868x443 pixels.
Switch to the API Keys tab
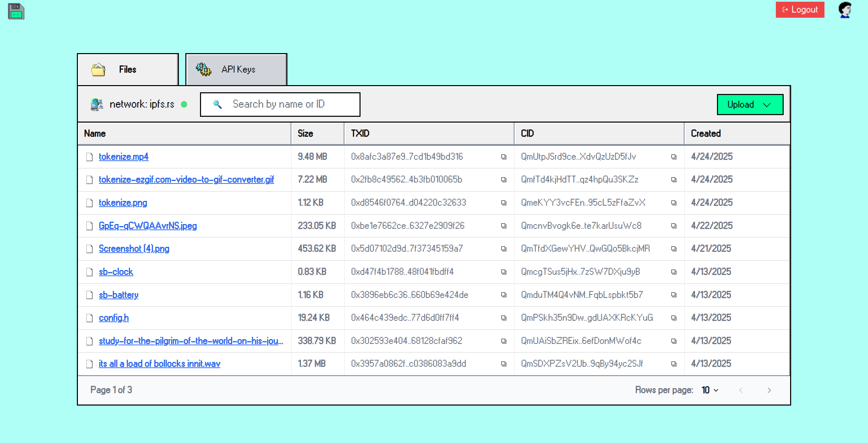pos(236,69)
